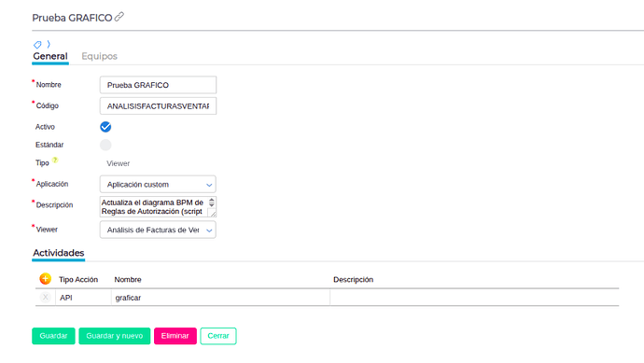This screenshot has width=644, height=363.
Task: Click the link icon next to Prueba GRAFICO title
Action: (x=119, y=17)
